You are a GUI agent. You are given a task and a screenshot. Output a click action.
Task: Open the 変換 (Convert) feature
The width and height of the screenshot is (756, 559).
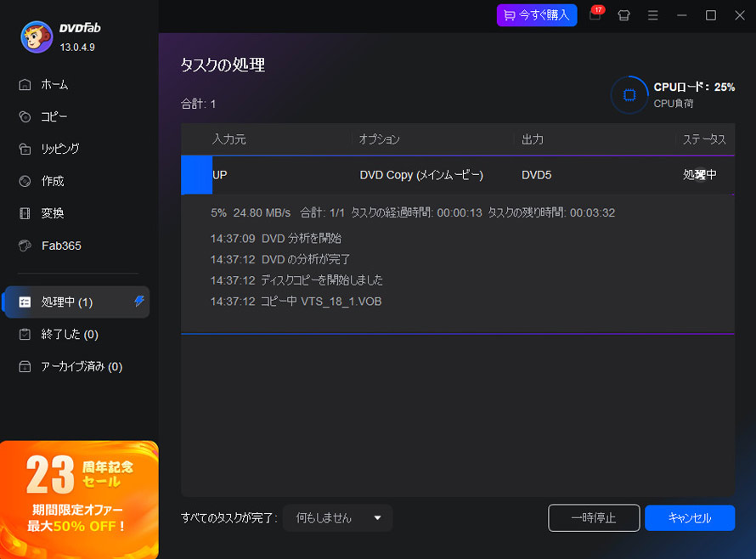[54, 213]
